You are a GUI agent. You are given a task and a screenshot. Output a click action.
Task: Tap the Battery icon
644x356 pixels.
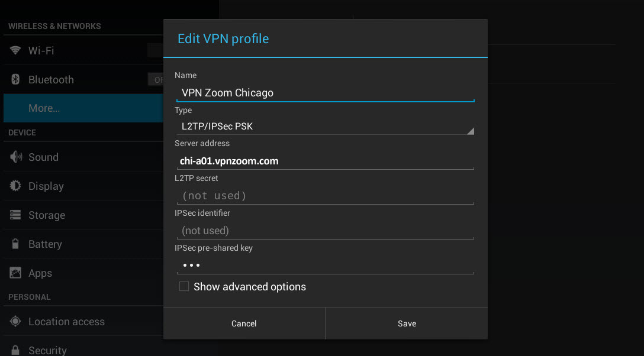[15, 244]
